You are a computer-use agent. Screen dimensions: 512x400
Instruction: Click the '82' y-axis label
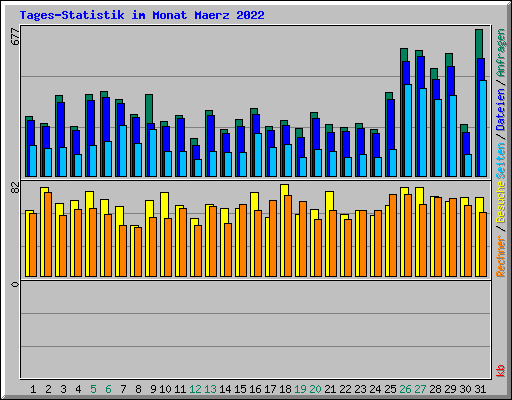tap(15, 188)
